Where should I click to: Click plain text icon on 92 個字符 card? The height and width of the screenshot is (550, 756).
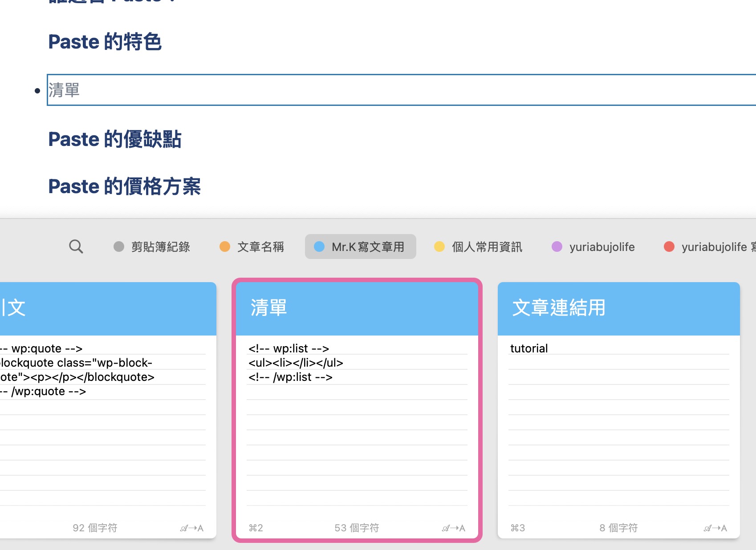pos(191,528)
